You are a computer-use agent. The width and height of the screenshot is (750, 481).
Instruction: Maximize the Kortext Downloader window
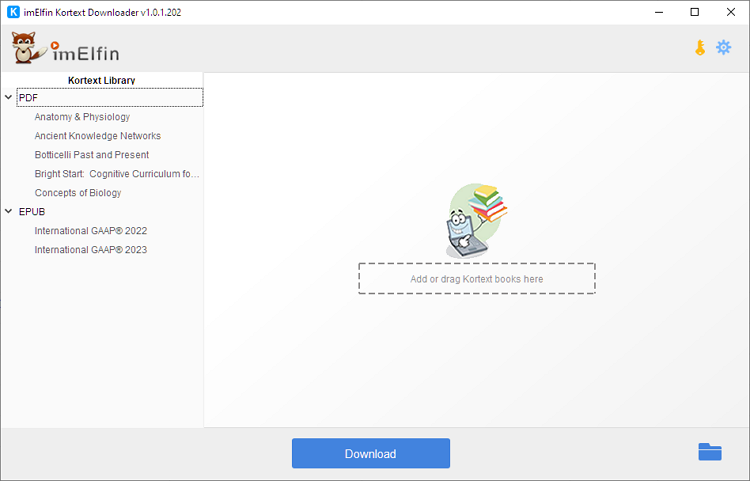pos(695,12)
